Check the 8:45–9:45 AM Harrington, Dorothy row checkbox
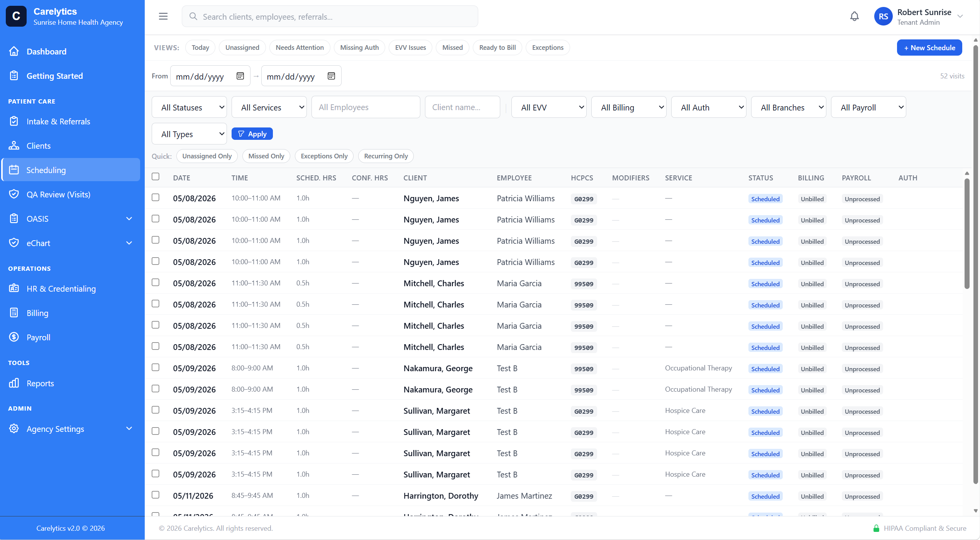980x540 pixels. pyautogui.click(x=156, y=495)
